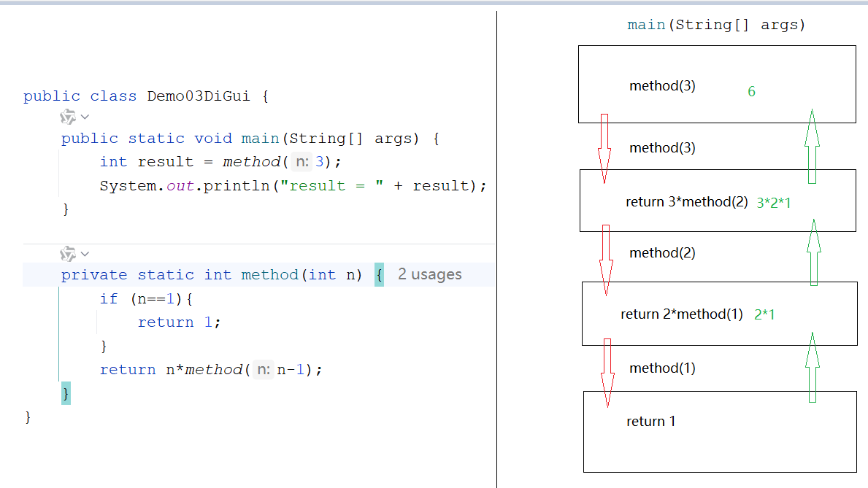Click the red arrow leaving the top box
Screen dimensions: 868x488
[604, 147]
